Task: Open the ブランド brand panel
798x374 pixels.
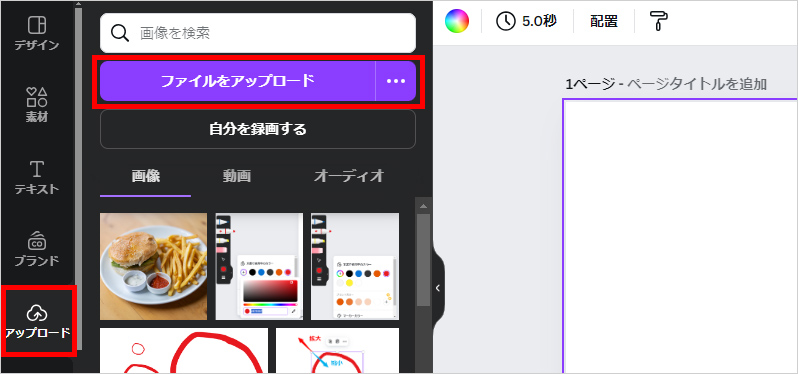Action: pyautogui.click(x=37, y=249)
